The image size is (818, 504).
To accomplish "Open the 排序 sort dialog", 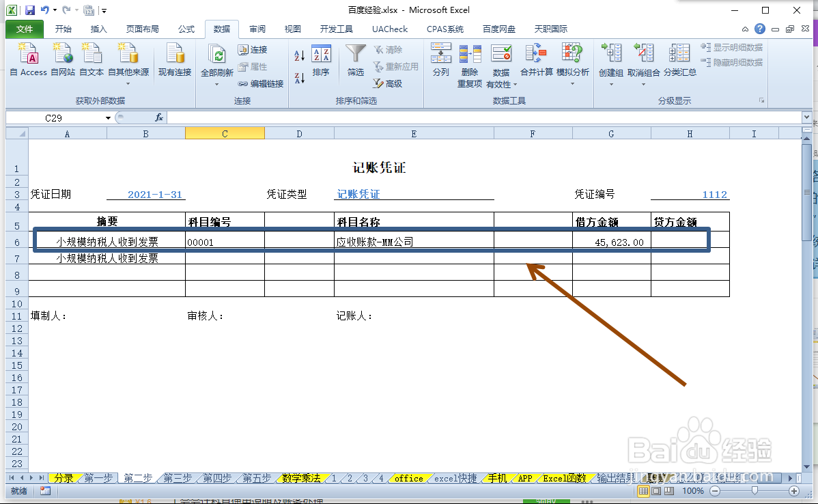I will coord(321,61).
